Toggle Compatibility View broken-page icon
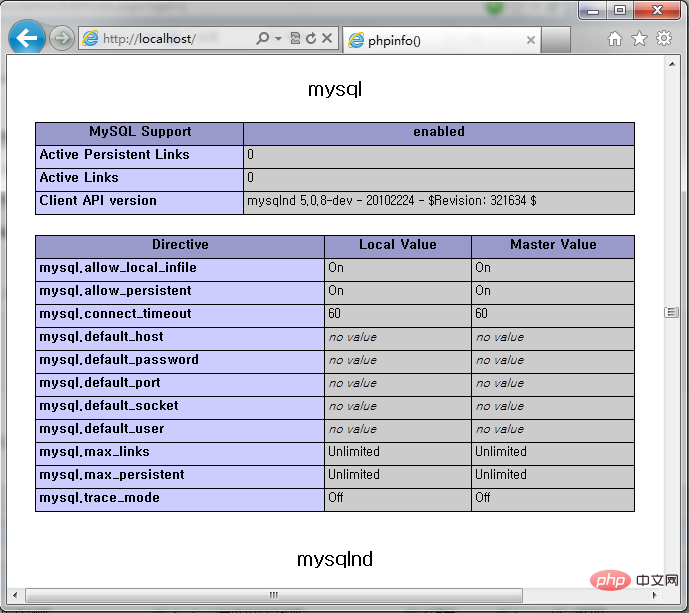The image size is (689, 613). (x=295, y=38)
